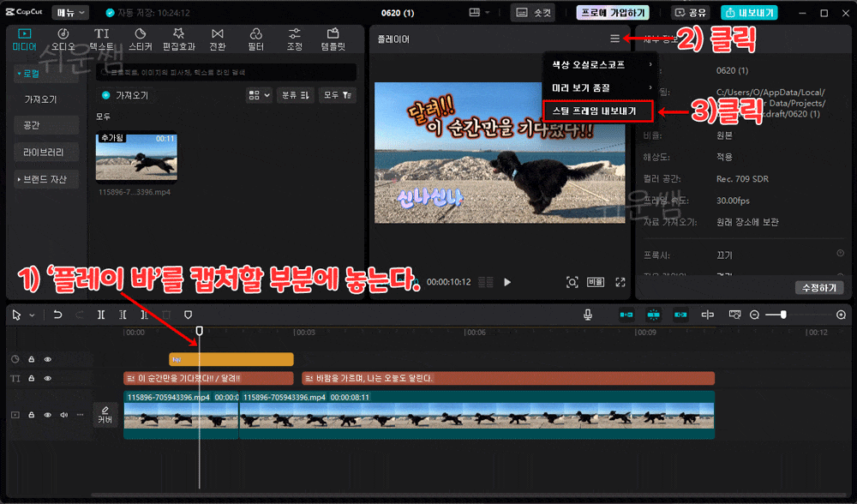Image resolution: width=857 pixels, height=504 pixels.
Task: Select the split tool in timeline toolbar
Action: [101, 315]
